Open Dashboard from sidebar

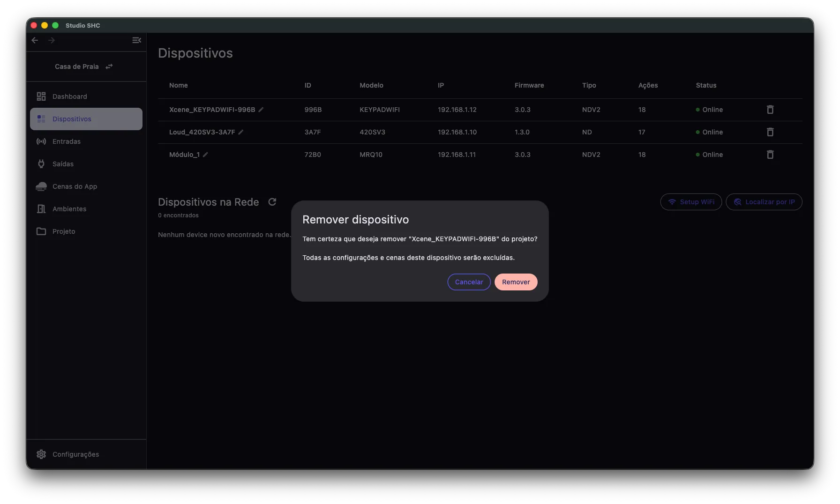click(86, 96)
